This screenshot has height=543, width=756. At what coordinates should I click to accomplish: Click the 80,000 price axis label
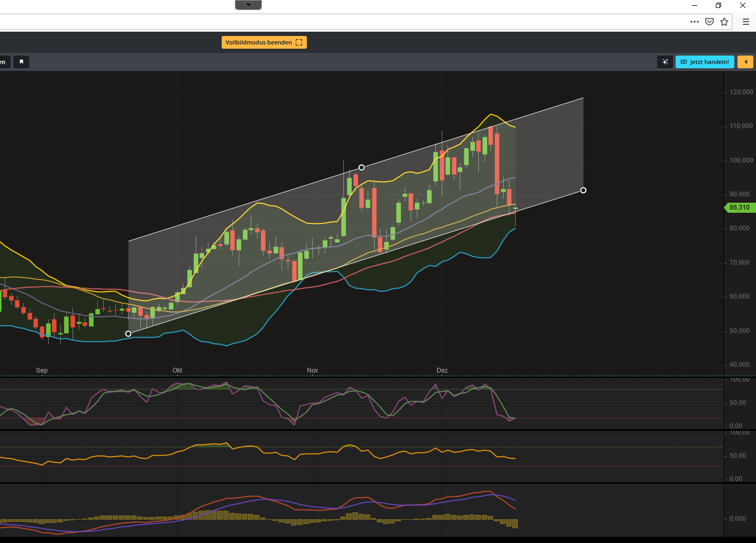(740, 228)
